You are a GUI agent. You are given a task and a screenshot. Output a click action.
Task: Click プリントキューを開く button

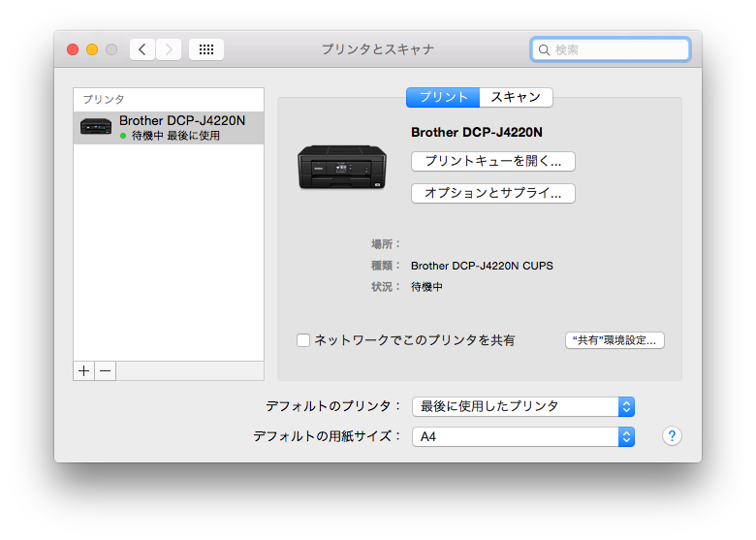[493, 161]
